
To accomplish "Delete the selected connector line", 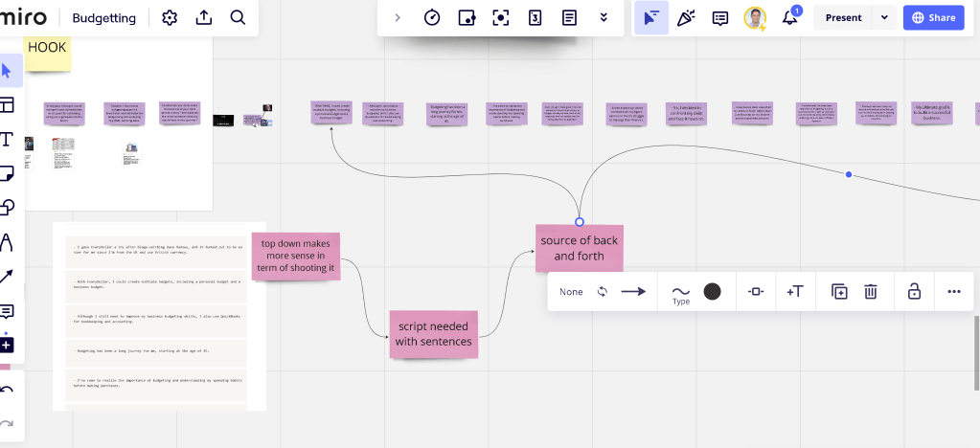I will [871, 292].
